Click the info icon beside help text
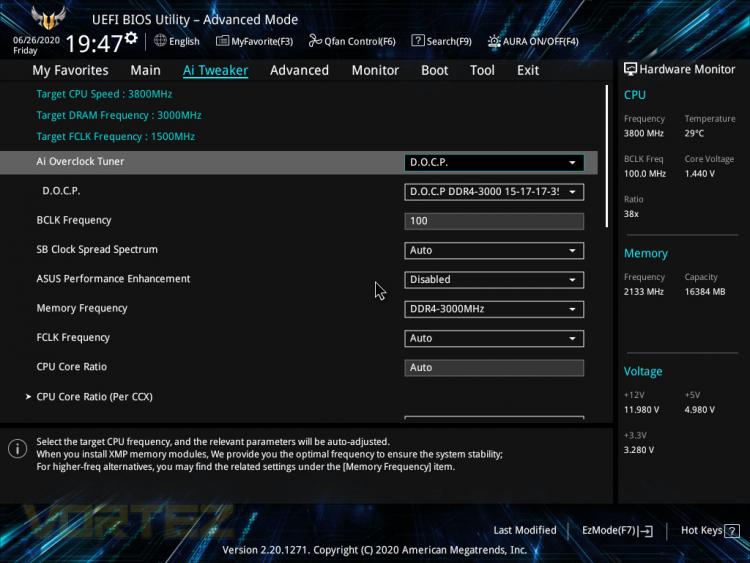 pos(17,449)
